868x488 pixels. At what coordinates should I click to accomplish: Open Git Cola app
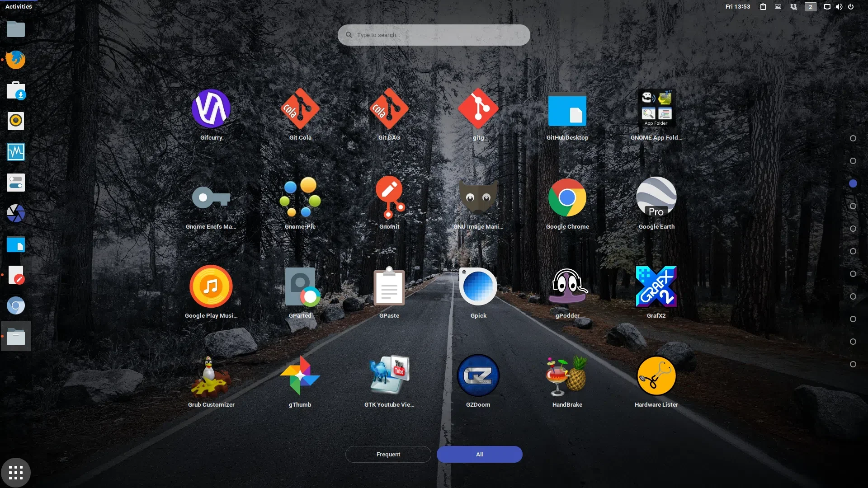pyautogui.click(x=300, y=109)
